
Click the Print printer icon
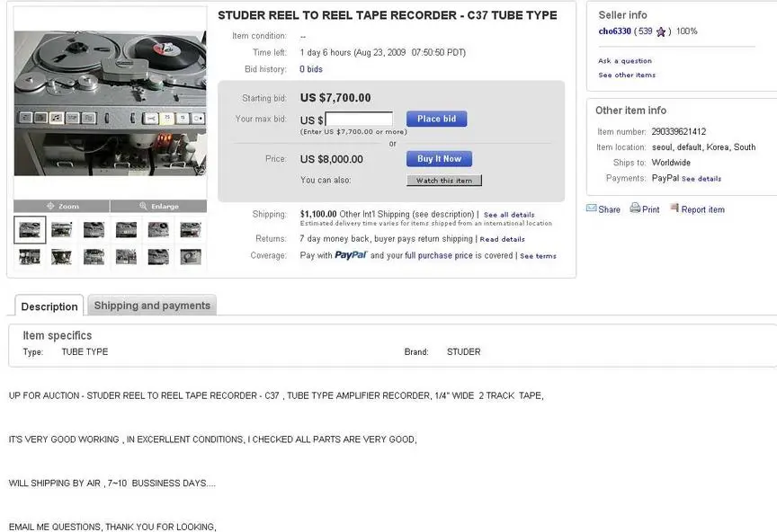click(x=635, y=208)
